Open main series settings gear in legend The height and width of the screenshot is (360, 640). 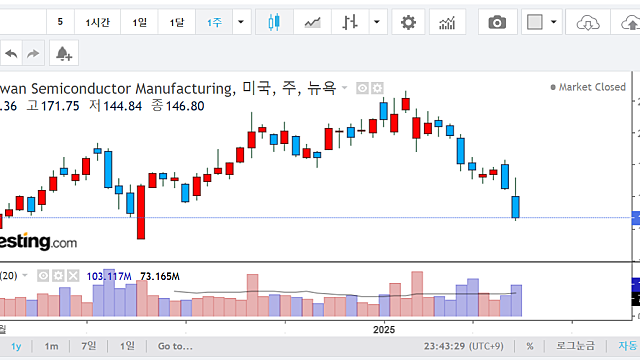pyautogui.click(x=377, y=88)
